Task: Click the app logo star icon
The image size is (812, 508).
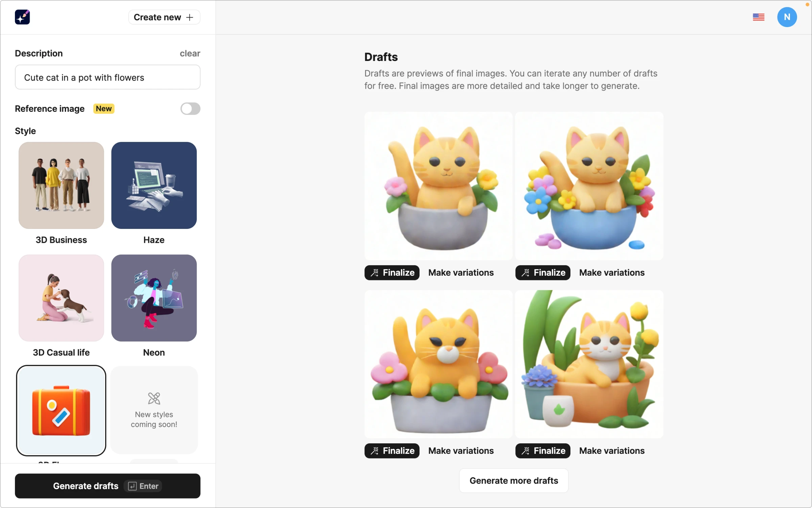Action: click(22, 16)
